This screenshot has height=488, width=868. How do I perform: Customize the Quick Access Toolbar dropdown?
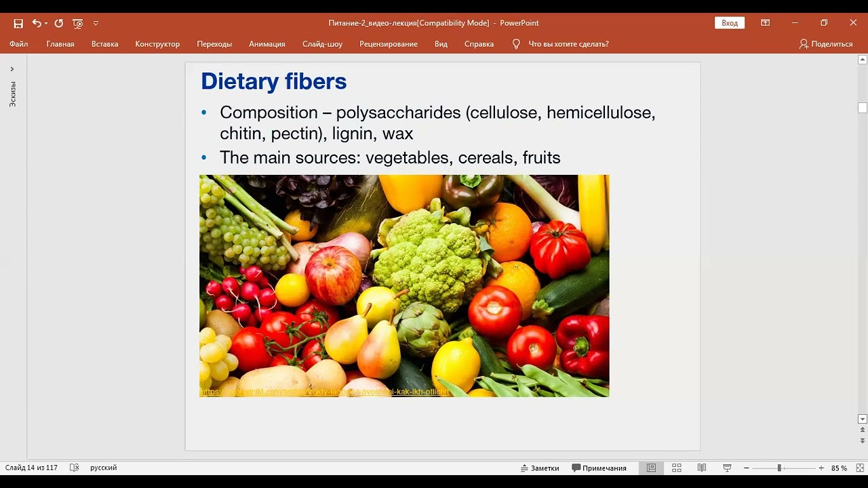coord(96,23)
